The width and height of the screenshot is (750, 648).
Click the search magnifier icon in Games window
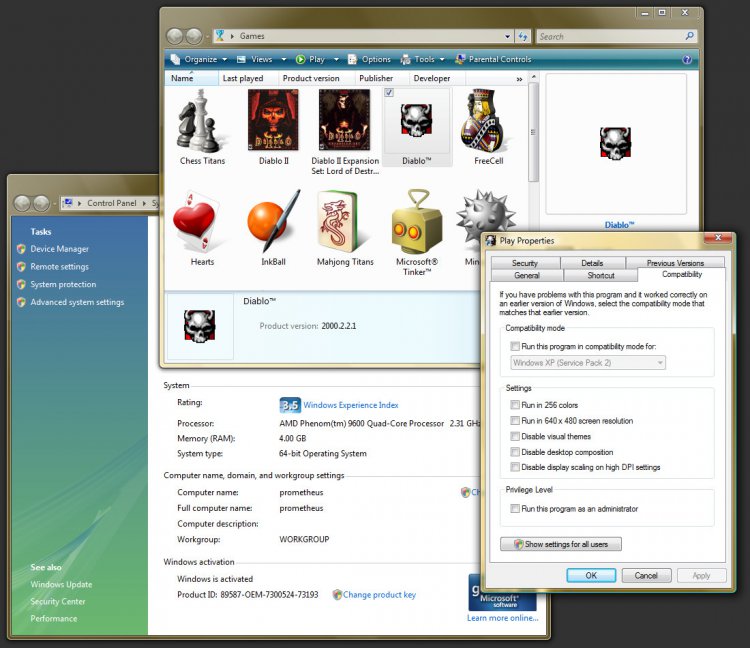pos(689,36)
